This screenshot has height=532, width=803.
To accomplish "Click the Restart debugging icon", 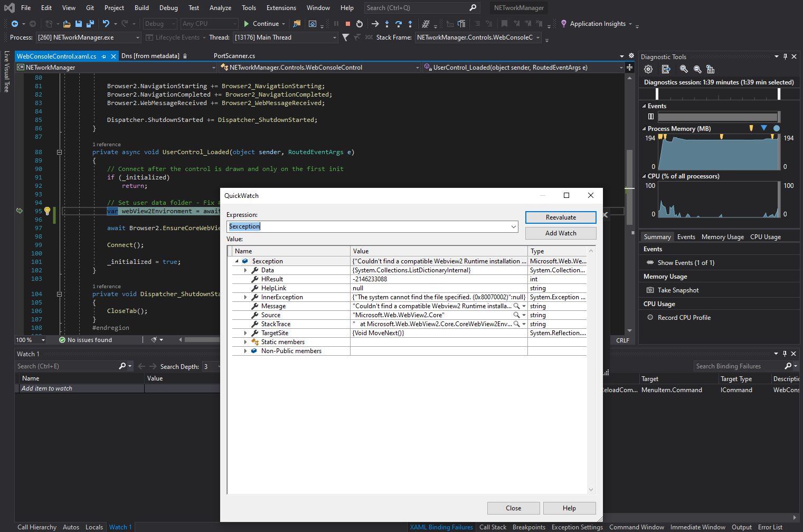I will (x=359, y=24).
